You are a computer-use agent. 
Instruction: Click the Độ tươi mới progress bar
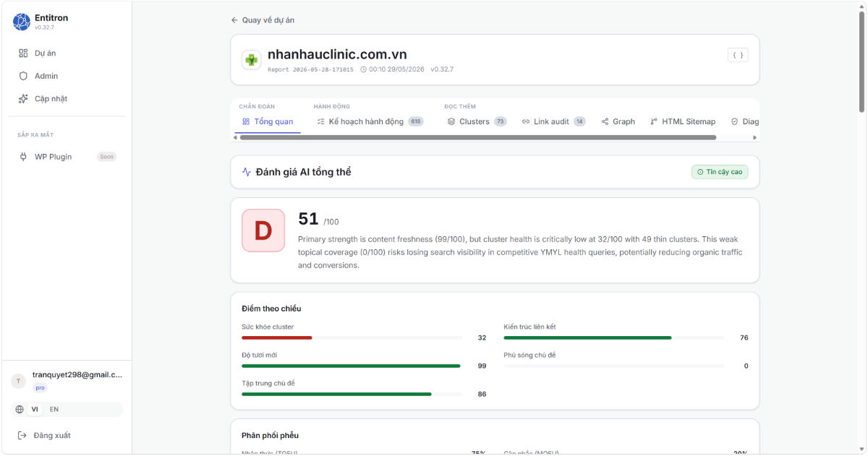click(x=351, y=366)
